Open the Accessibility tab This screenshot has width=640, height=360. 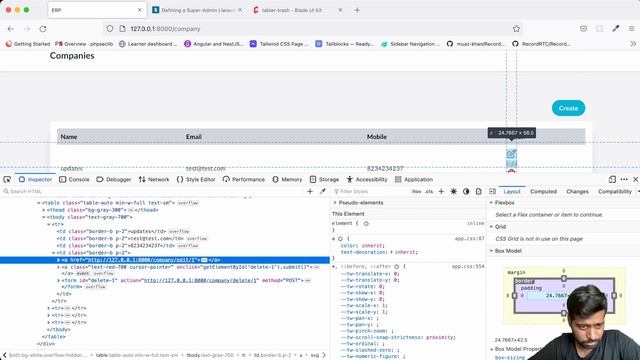367,179
